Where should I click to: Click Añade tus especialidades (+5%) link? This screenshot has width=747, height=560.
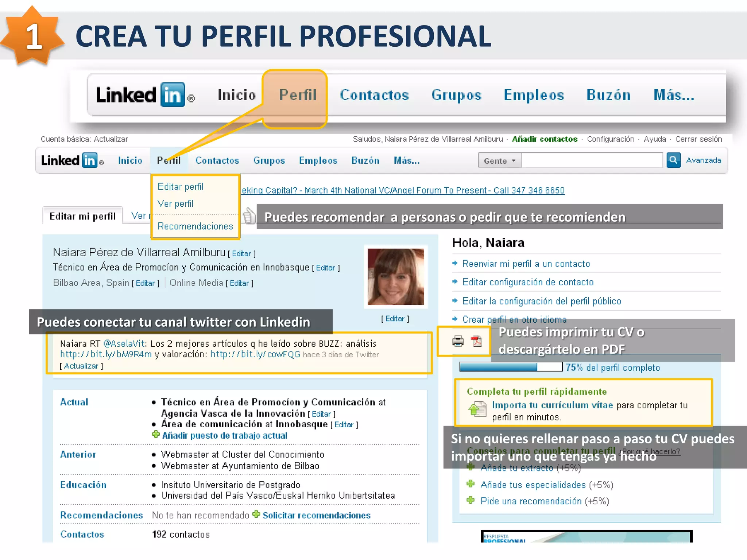tap(547, 485)
